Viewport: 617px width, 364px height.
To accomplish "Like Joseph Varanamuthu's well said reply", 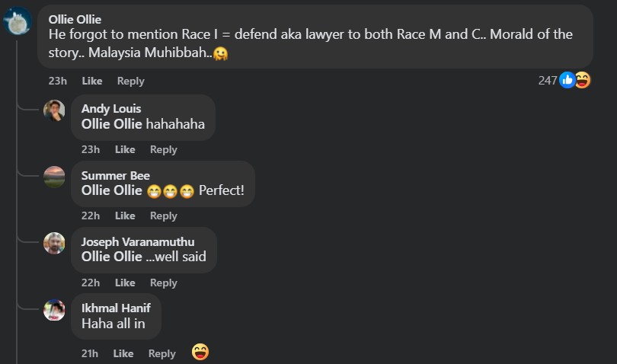I will (x=125, y=283).
